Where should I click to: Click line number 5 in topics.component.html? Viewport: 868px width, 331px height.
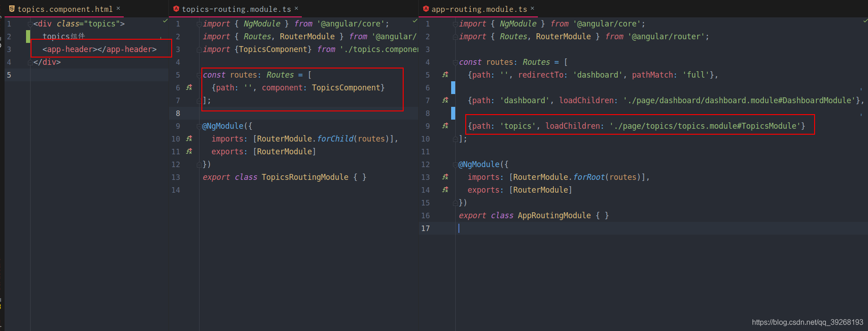point(9,75)
